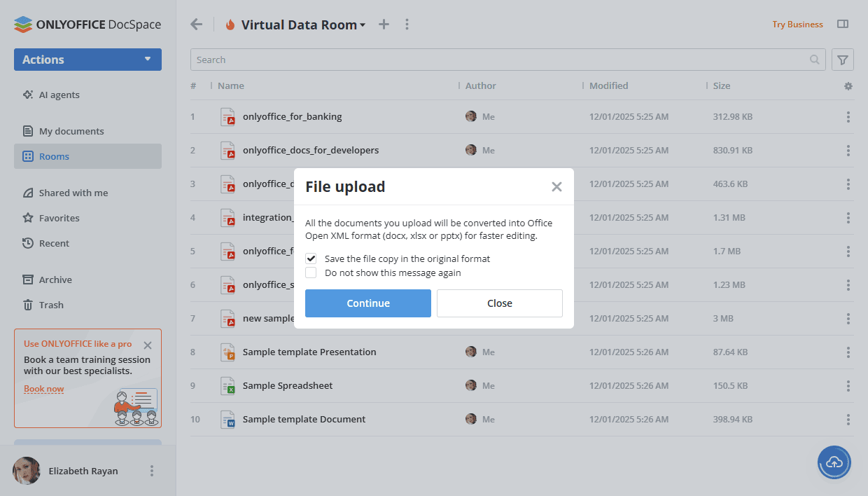Open options menu for the 1.31 MB row
This screenshot has height=496, width=868.
[x=848, y=218]
